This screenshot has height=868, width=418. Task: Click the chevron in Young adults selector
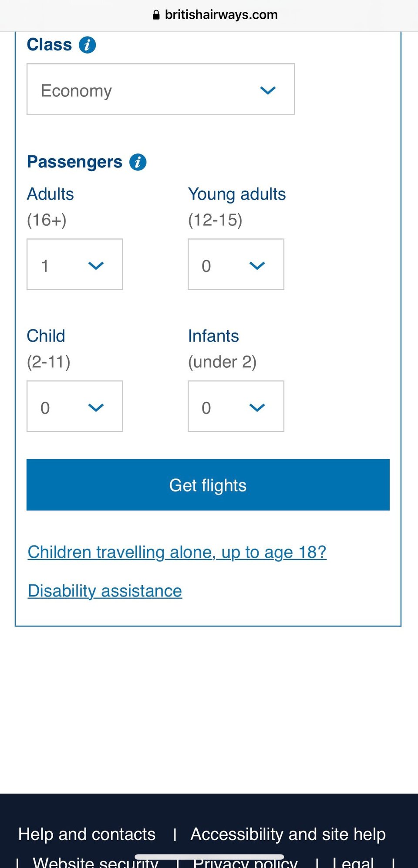click(x=257, y=265)
